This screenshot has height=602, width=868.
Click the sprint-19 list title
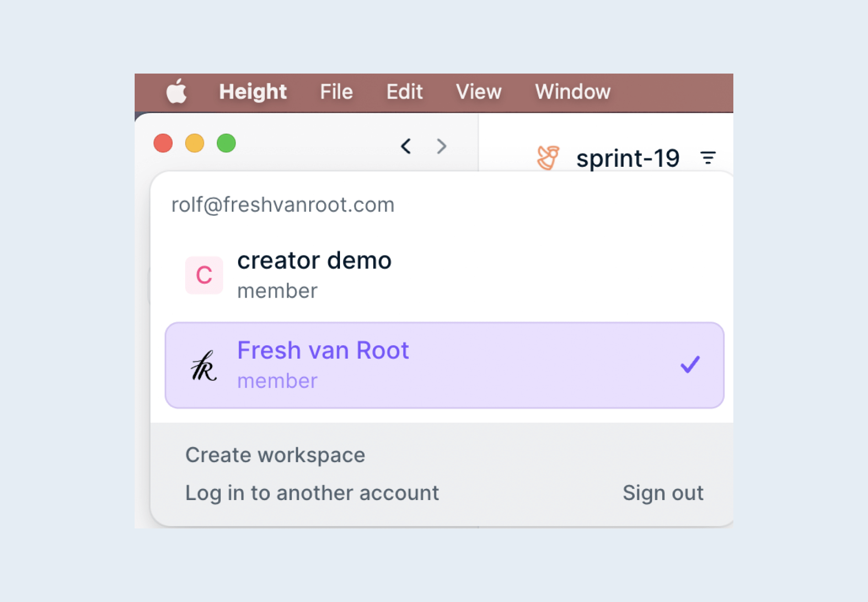[x=628, y=158]
